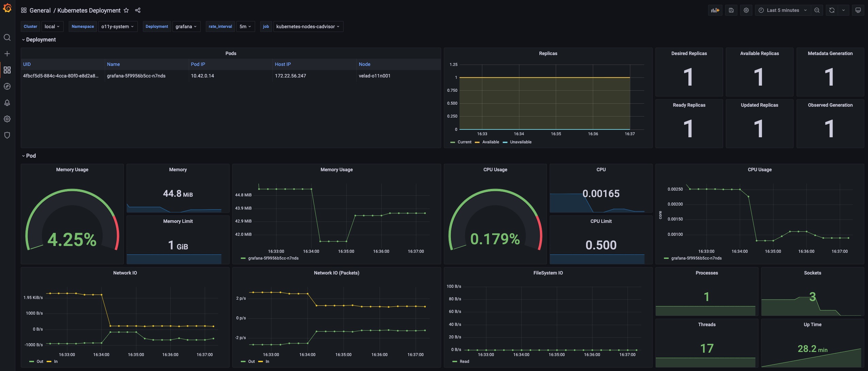Open the Network IO (Packets) panel title menu

click(x=336, y=273)
